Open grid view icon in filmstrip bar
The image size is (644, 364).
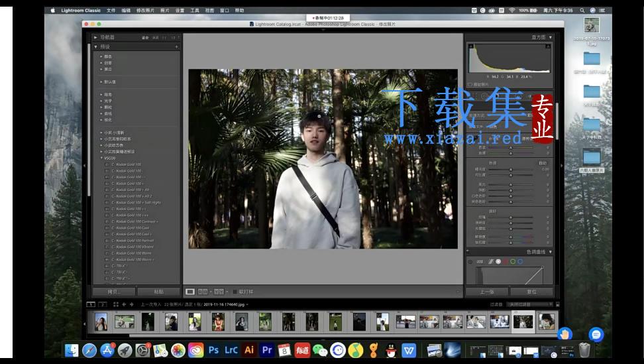coord(116,304)
